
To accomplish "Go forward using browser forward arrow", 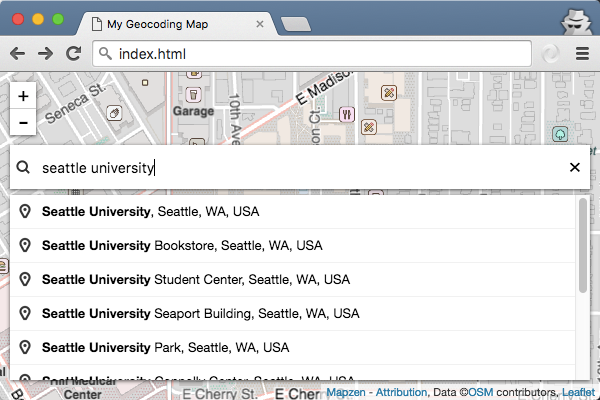I will pos(45,54).
